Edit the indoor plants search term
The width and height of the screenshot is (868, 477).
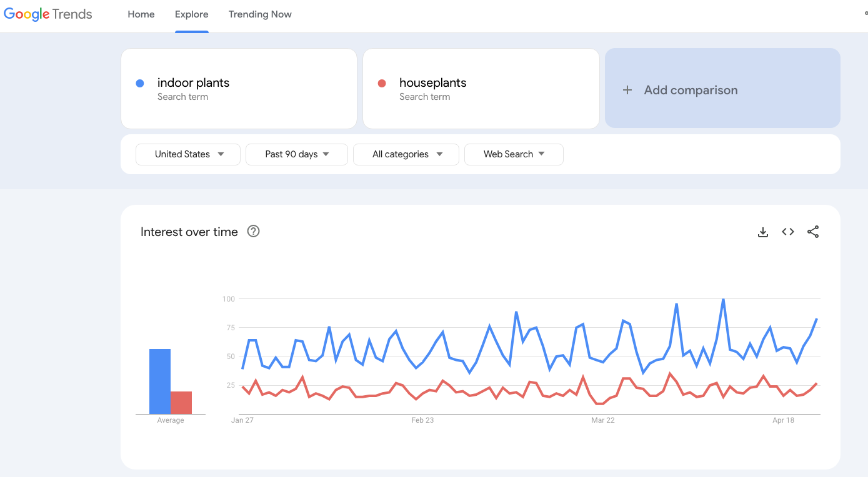click(x=193, y=83)
